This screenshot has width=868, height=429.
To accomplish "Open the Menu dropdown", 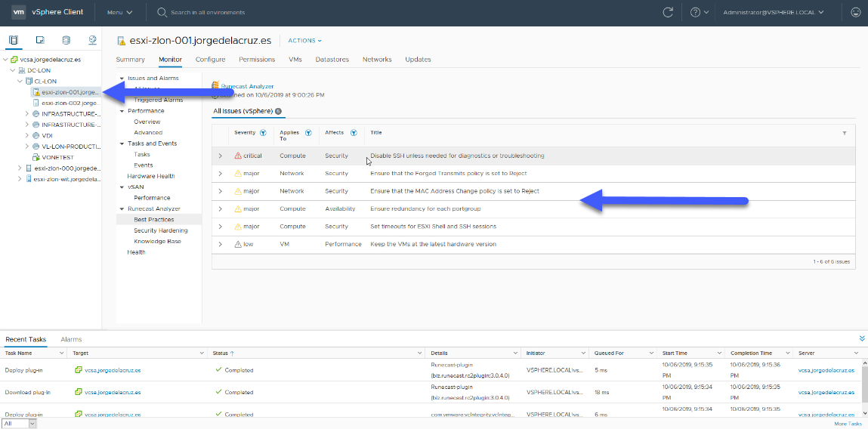I will 119,12.
